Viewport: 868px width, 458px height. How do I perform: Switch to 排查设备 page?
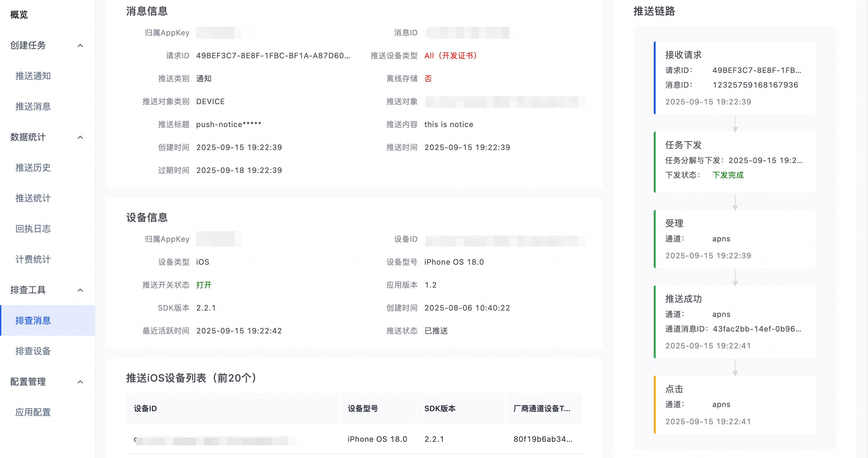[33, 351]
